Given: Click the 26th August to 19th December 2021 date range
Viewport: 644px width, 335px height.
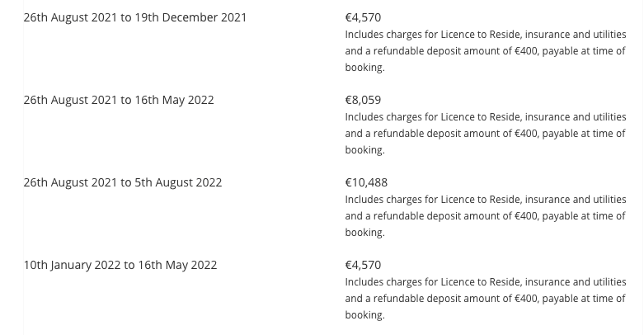Looking at the screenshot, I should click(x=135, y=17).
